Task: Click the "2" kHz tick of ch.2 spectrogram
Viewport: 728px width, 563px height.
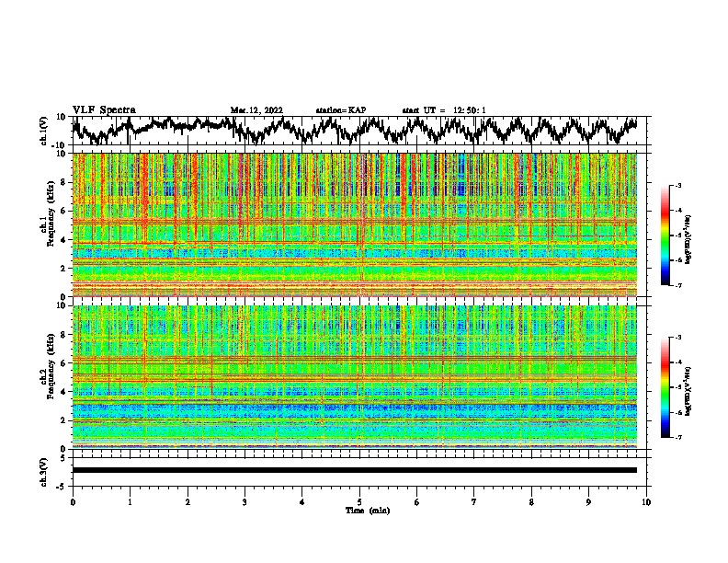Action: coord(63,420)
